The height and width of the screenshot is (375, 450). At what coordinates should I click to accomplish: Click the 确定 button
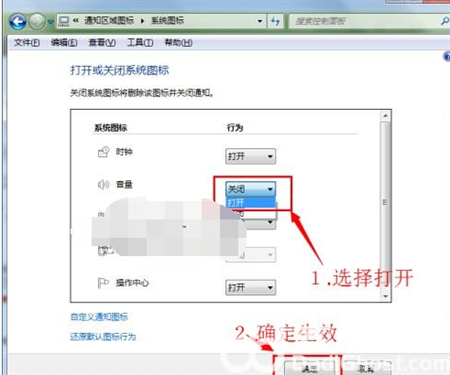tap(309, 369)
